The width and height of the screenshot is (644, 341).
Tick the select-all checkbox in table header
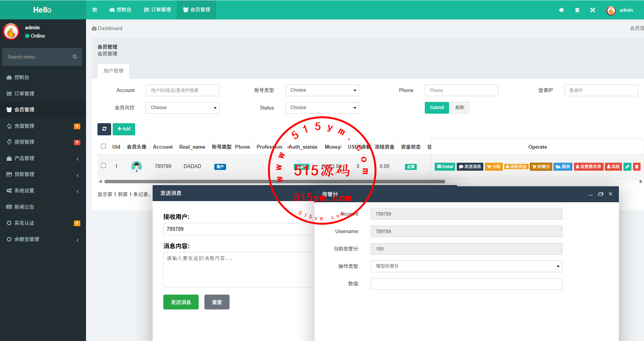click(103, 146)
